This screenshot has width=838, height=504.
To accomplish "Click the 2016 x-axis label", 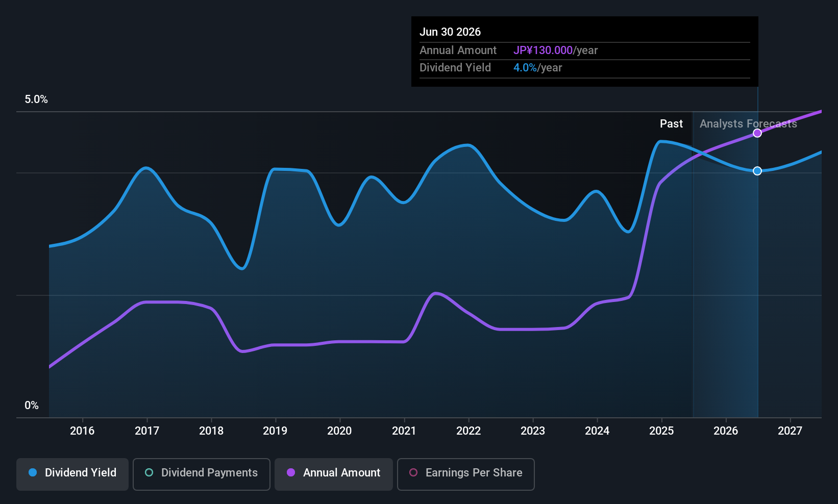I will pyautogui.click(x=82, y=431).
